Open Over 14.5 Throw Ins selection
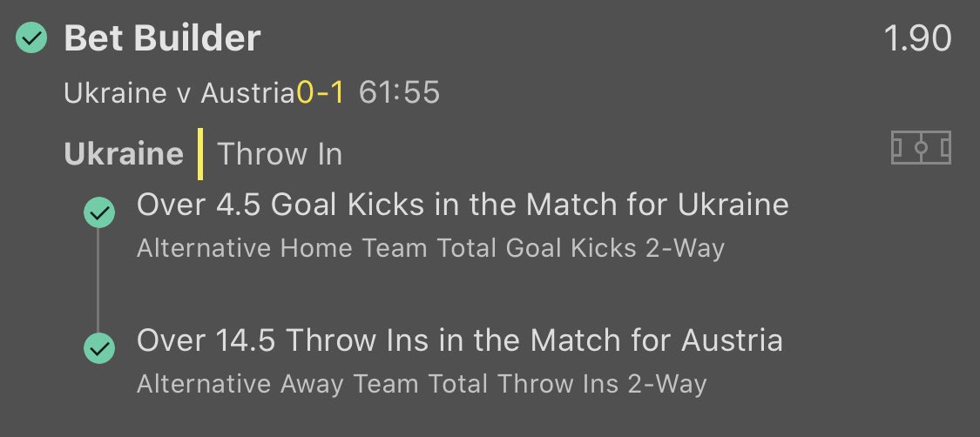Screen dimensions: 980x437 click(459, 340)
